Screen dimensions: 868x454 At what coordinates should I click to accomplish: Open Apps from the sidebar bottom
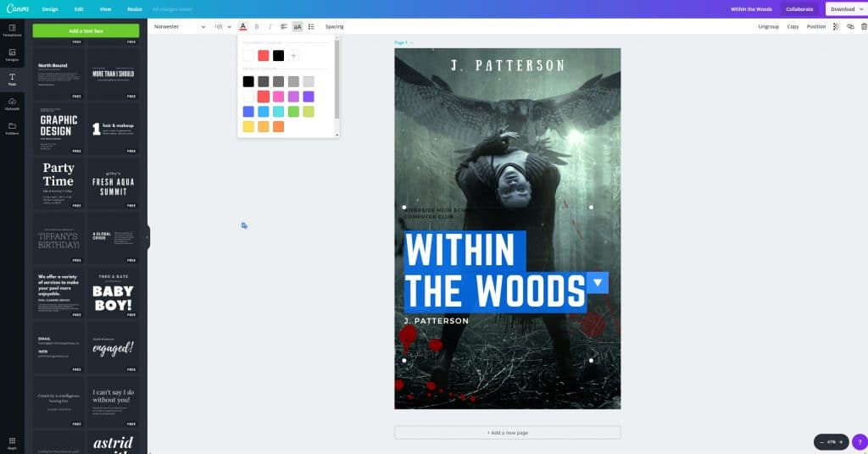[12, 442]
